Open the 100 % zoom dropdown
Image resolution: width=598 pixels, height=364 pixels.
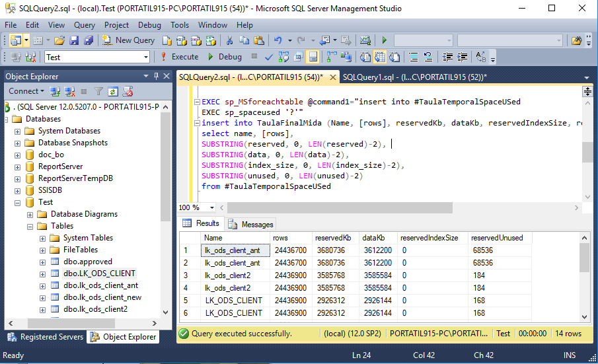point(212,207)
